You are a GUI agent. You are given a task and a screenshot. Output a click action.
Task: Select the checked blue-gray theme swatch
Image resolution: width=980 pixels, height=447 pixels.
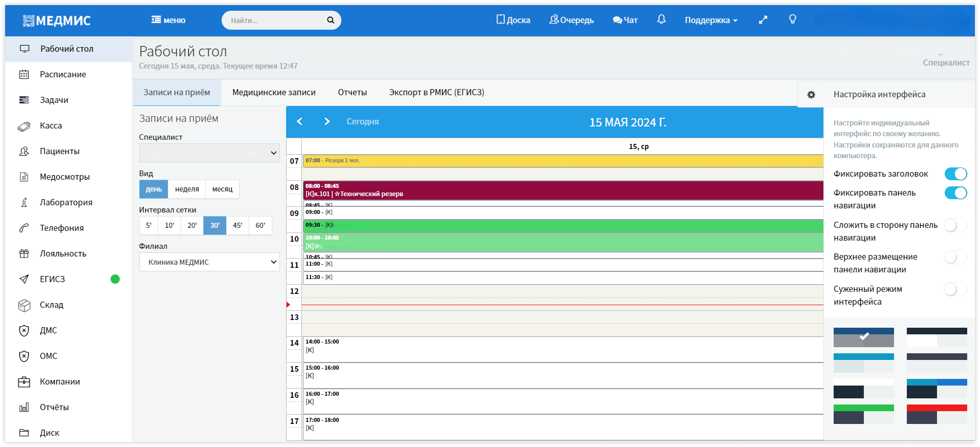(863, 337)
